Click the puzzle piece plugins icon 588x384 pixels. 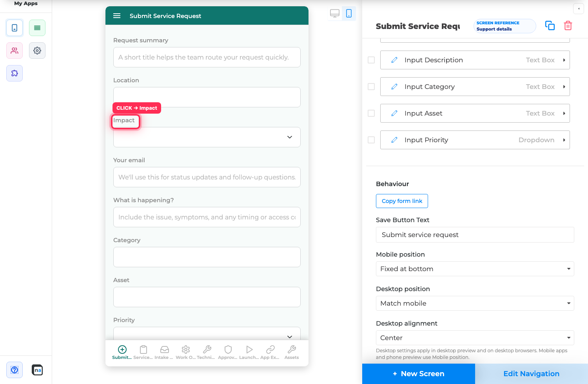point(15,73)
